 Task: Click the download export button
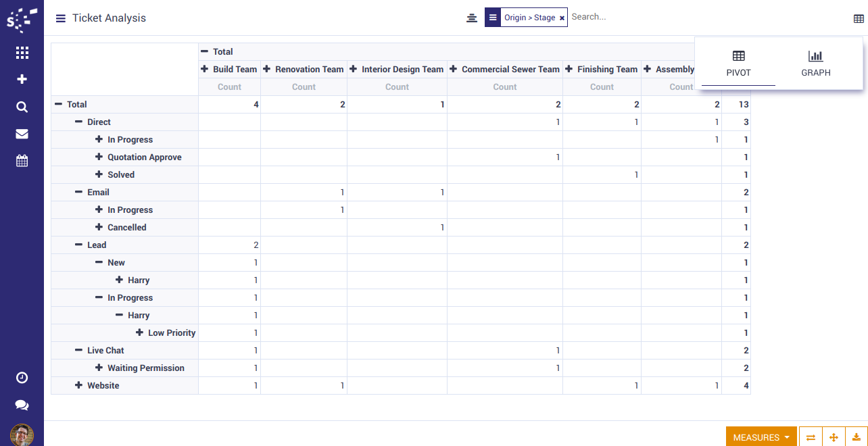point(857,437)
